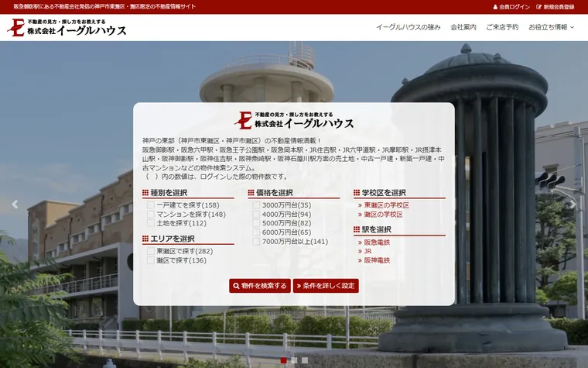Go to previous slide with left arrow
Screen dimensions: 588x368
pyautogui.click(x=15, y=205)
